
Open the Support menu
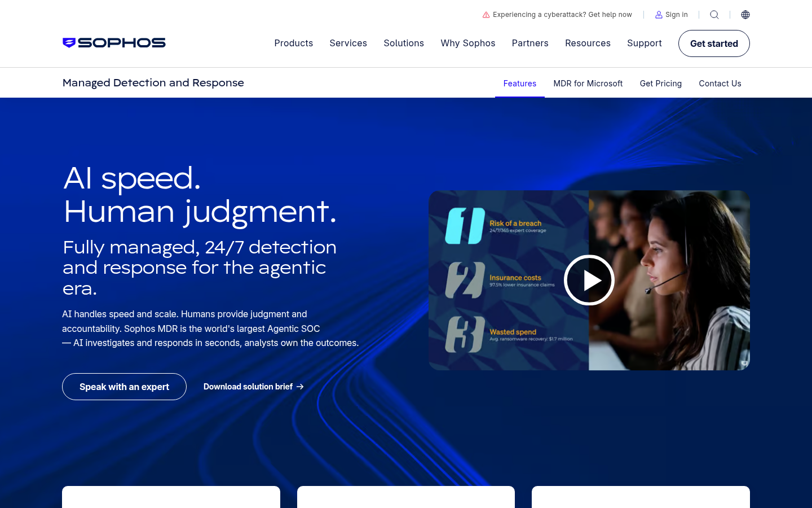point(645,43)
